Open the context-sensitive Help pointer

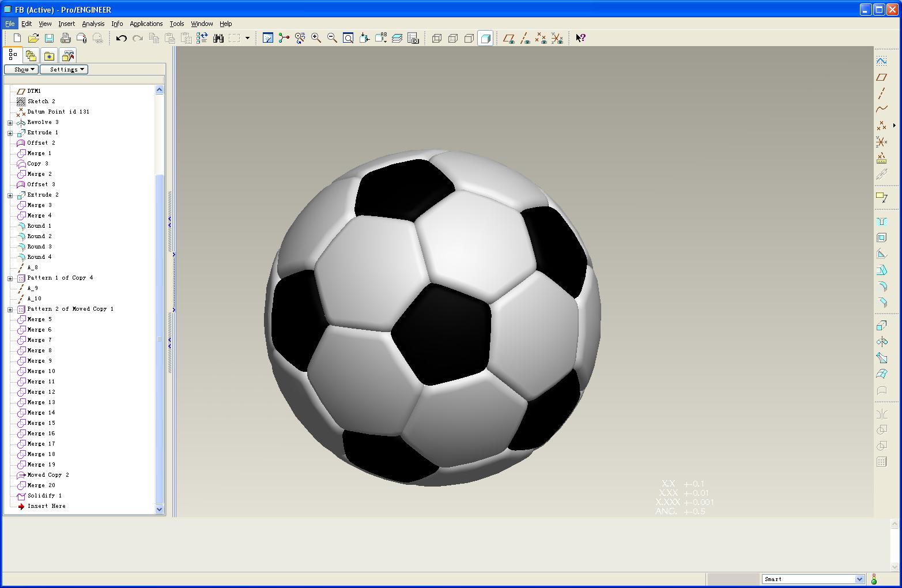(x=580, y=38)
